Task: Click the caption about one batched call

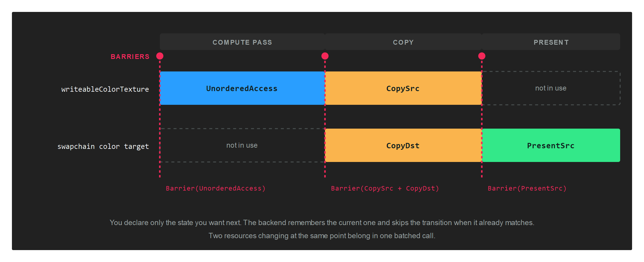Action: 322,236
